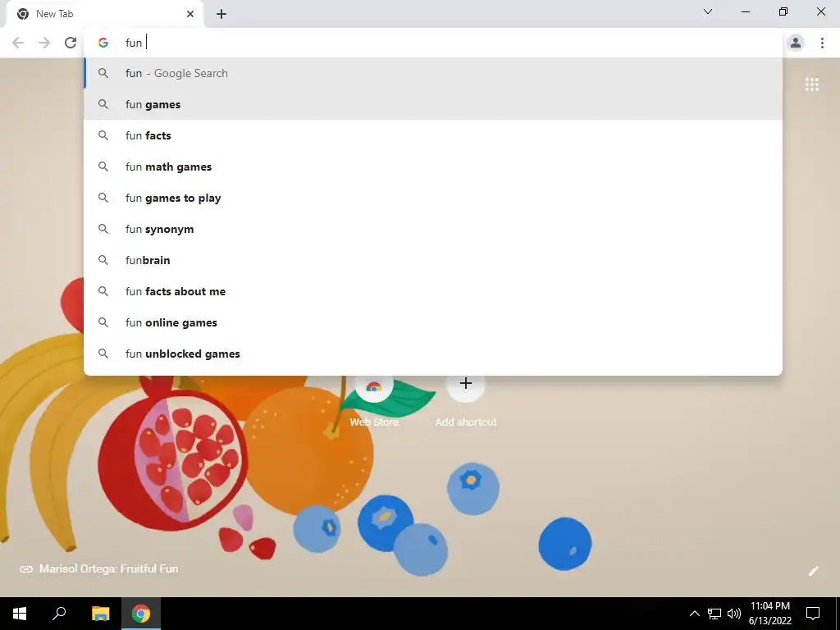Open the Google apps grid icon
Screen dimensions: 840x630
coord(811,84)
